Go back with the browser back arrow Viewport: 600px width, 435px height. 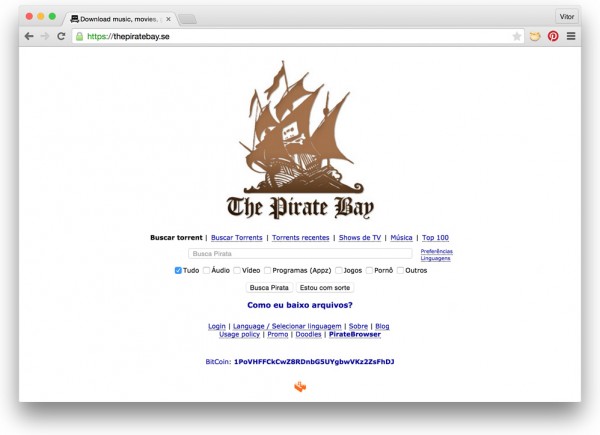[29, 36]
